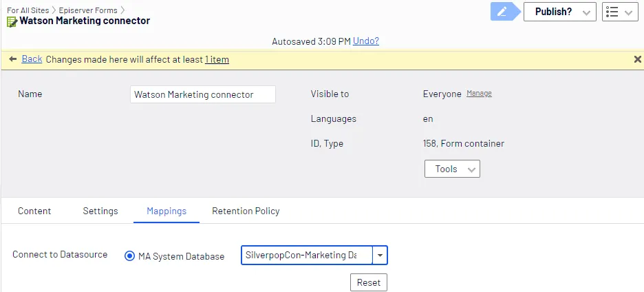Image resolution: width=644 pixels, height=292 pixels.
Task: Open the Publish? dropdown
Action: (x=560, y=12)
